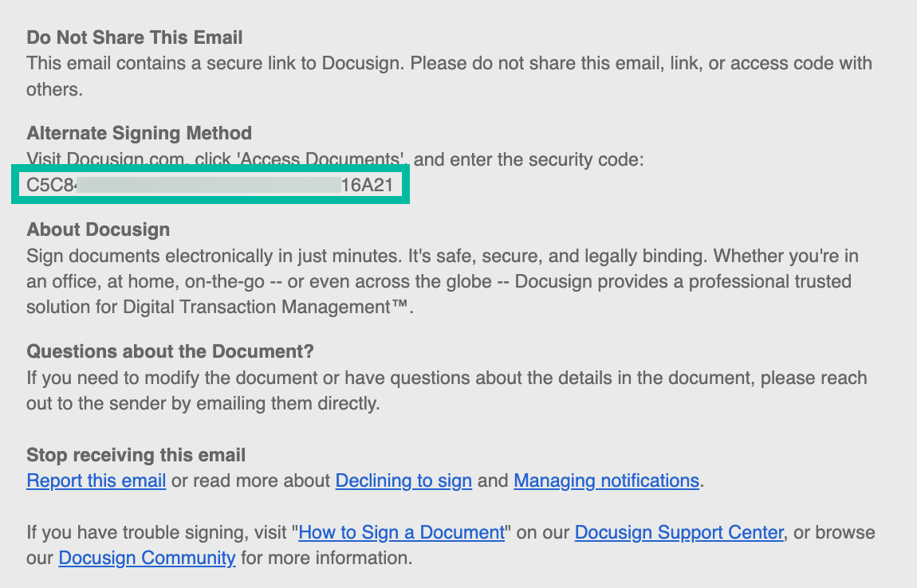Click the "Questions about the Document?" heading
This screenshot has height=588, width=917.
171,351
